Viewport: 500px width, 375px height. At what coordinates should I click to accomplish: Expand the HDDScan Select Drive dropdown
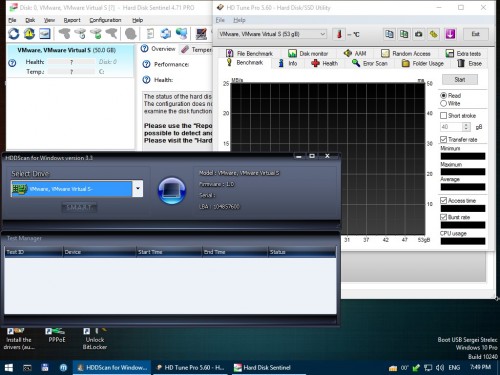tap(138, 189)
